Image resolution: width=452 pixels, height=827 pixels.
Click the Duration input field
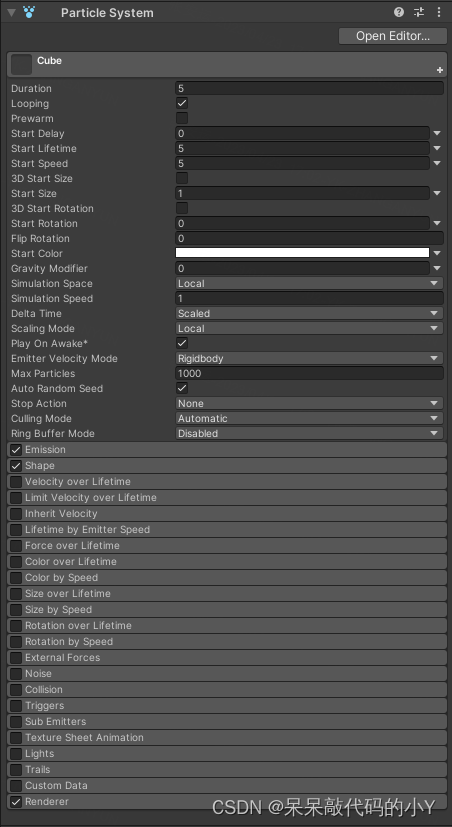309,89
